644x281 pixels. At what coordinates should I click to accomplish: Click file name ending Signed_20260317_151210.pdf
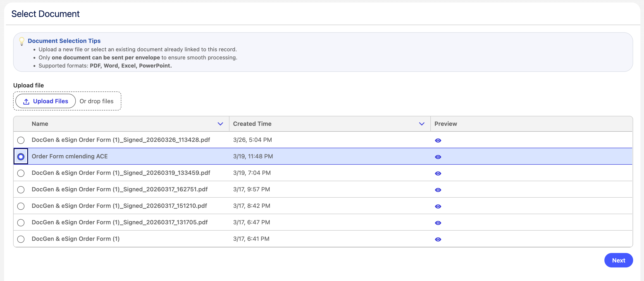pos(119,206)
